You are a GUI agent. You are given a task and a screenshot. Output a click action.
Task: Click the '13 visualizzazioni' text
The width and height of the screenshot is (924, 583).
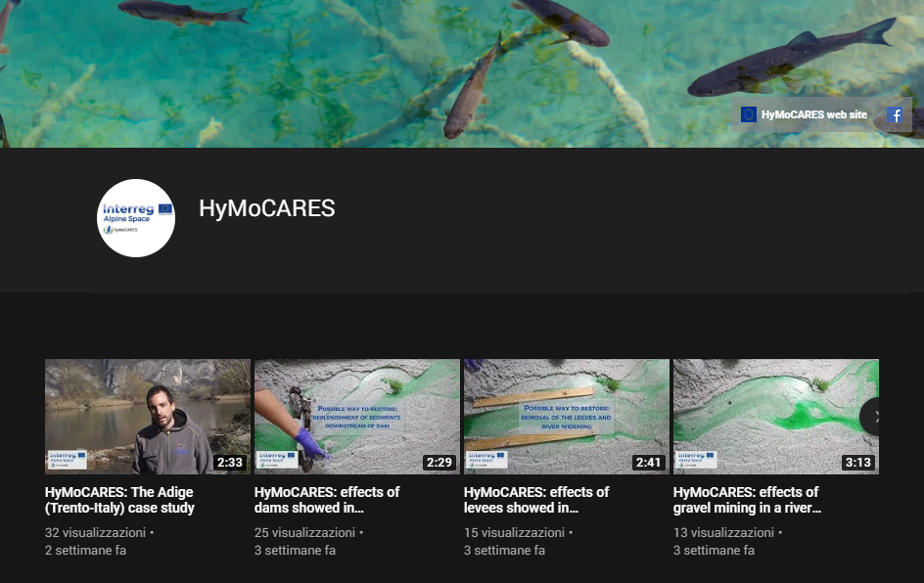pos(723,532)
